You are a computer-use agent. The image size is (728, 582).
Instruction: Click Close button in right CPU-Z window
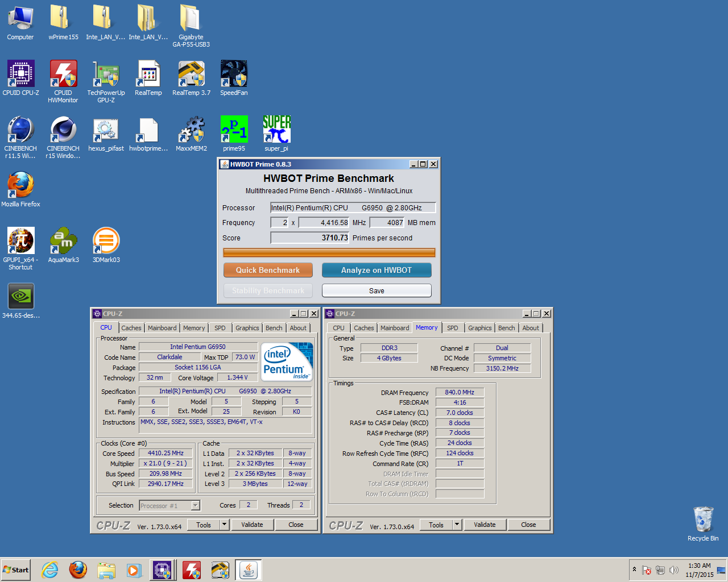528,525
